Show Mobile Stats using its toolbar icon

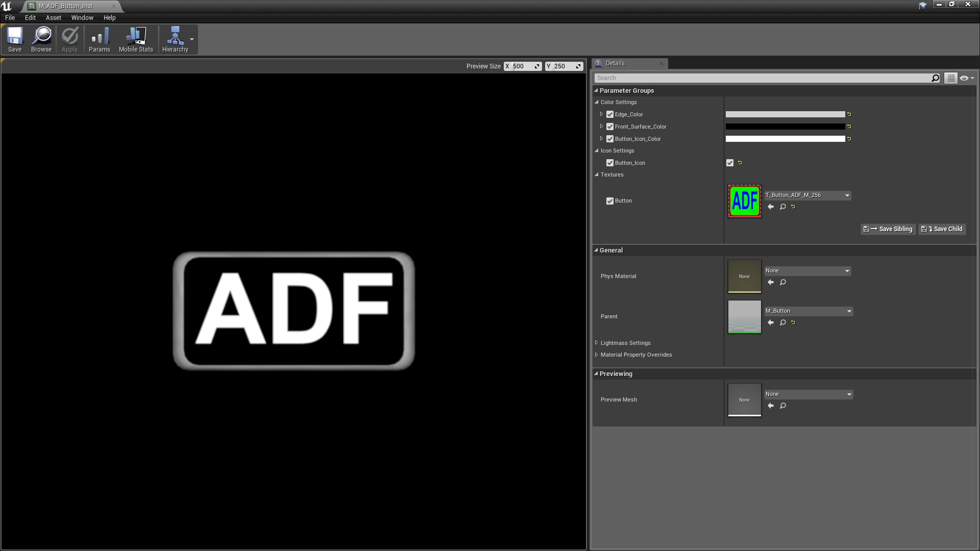click(135, 39)
